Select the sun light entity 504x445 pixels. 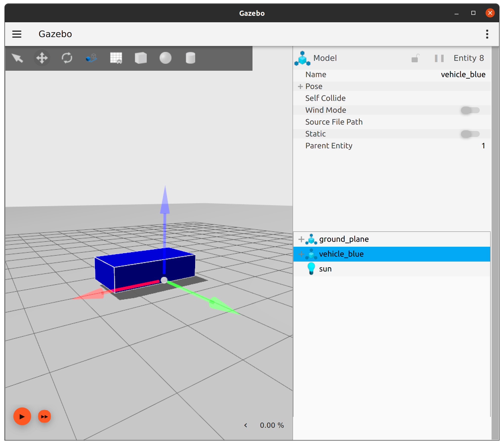(392, 269)
